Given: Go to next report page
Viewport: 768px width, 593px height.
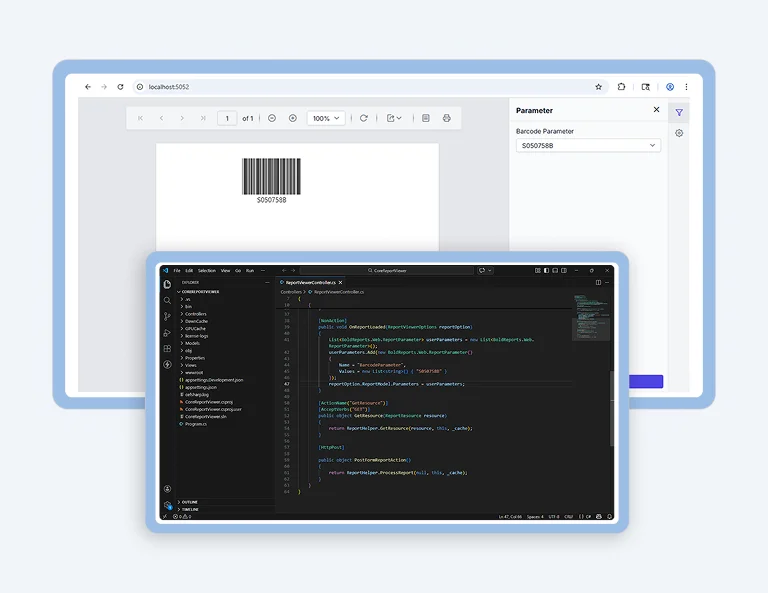Looking at the screenshot, I should point(182,118).
